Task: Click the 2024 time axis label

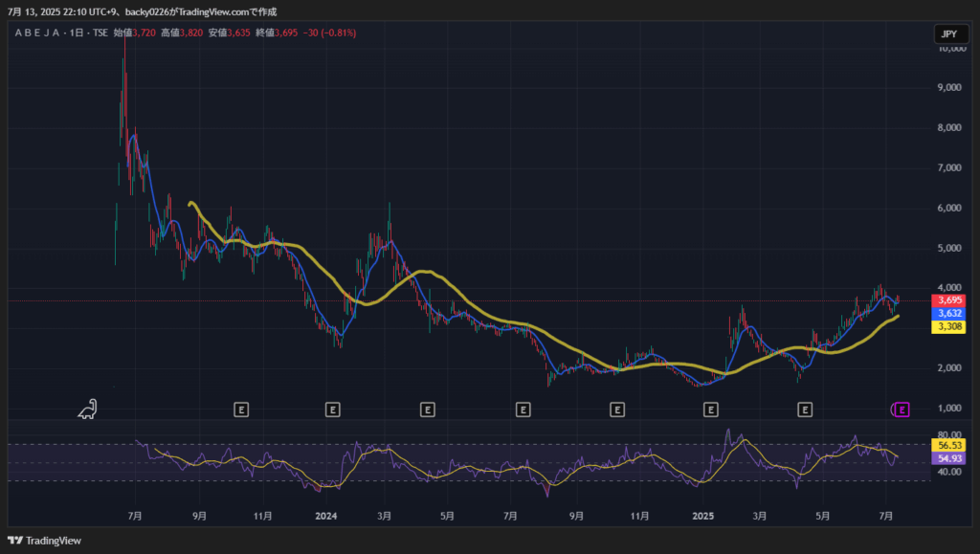Action: [326, 516]
